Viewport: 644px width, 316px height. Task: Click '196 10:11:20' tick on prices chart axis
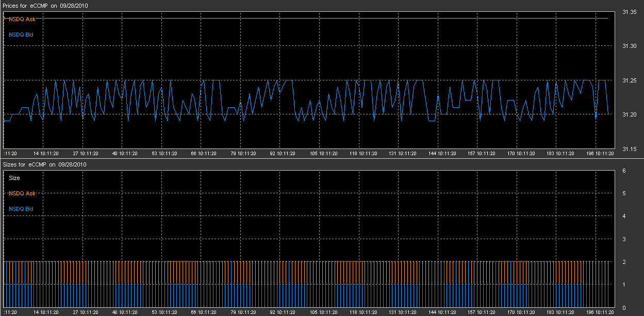[x=600, y=154]
